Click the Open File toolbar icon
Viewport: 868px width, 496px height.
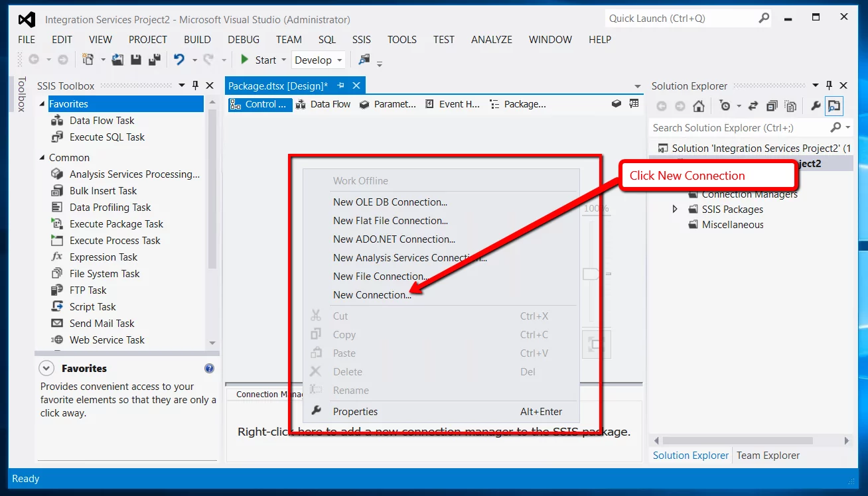(x=117, y=60)
